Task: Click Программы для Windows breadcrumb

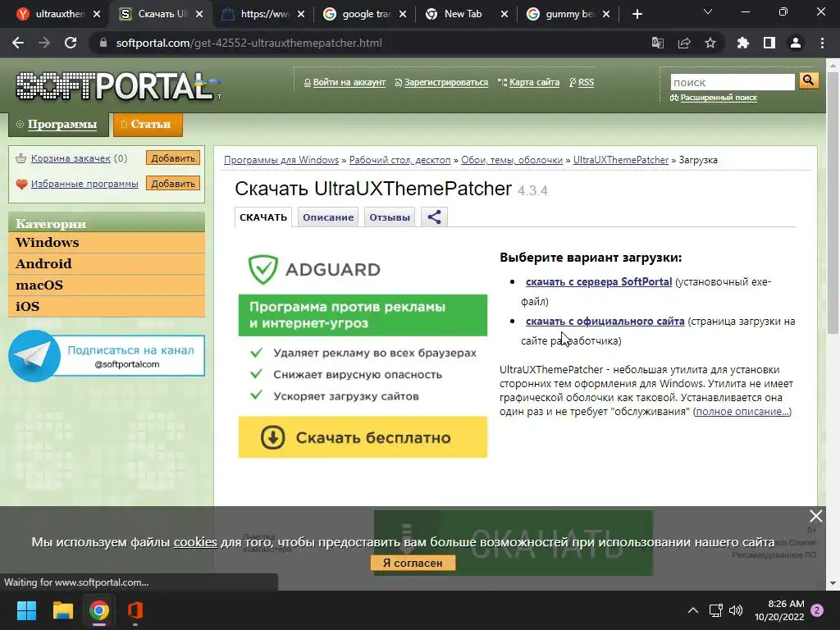Action: point(281,160)
